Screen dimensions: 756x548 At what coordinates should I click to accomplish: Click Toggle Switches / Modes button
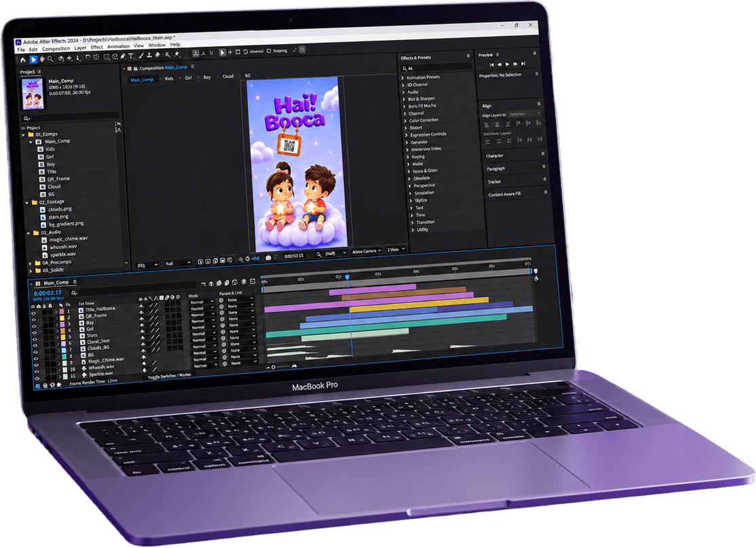pyautogui.click(x=169, y=376)
